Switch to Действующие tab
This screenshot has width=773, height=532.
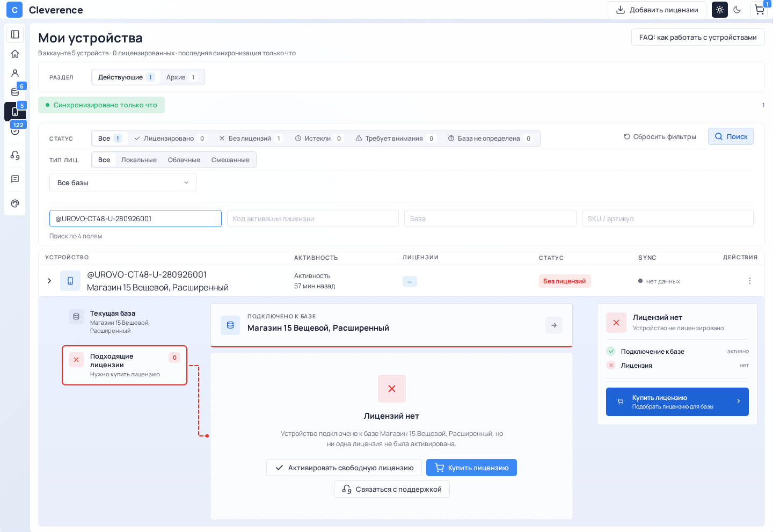pyautogui.click(x=126, y=77)
